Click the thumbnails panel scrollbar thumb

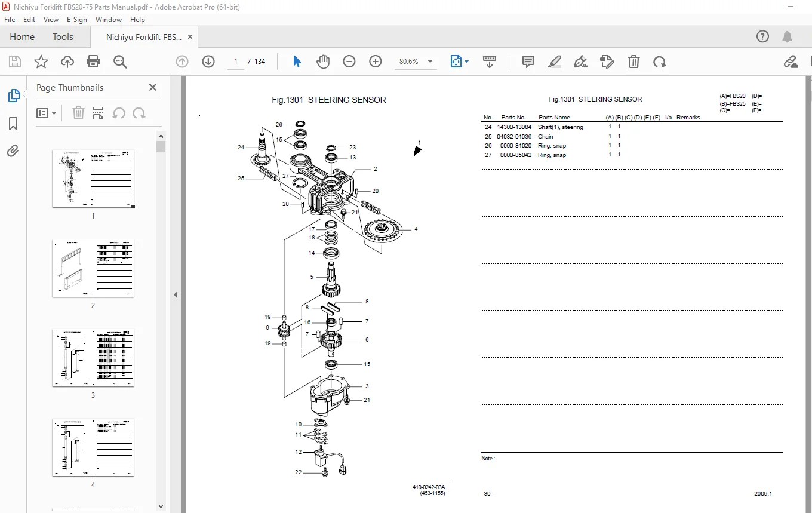161,147
